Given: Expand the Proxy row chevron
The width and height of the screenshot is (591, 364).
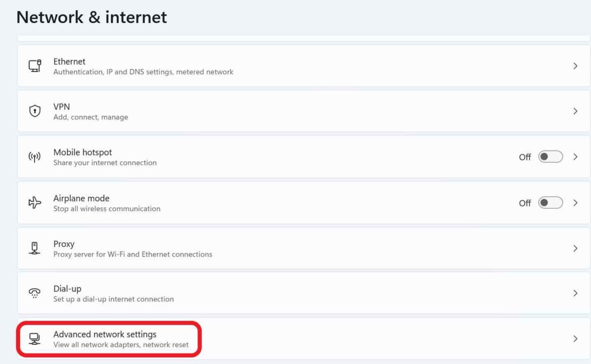Looking at the screenshot, I should tap(575, 248).
